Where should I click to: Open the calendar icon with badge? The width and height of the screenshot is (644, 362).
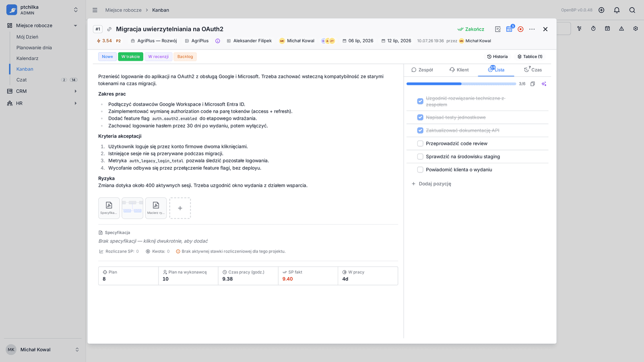pyautogui.click(x=510, y=29)
